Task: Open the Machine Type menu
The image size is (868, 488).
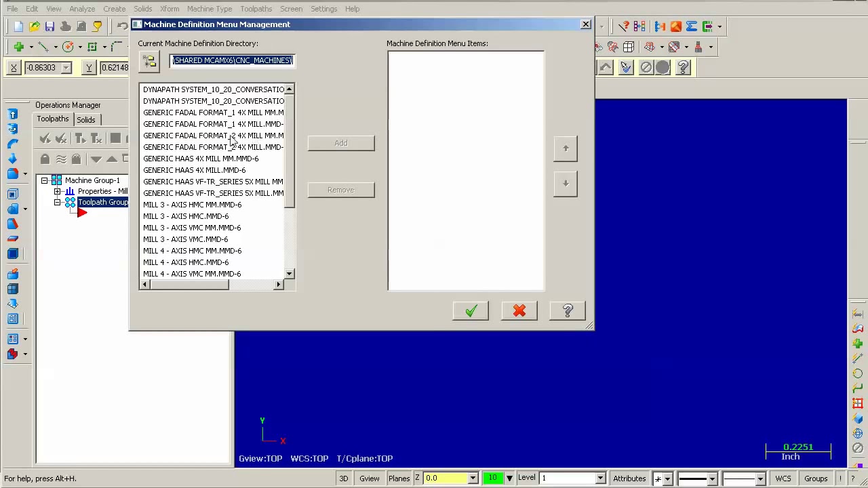Action: (x=210, y=9)
